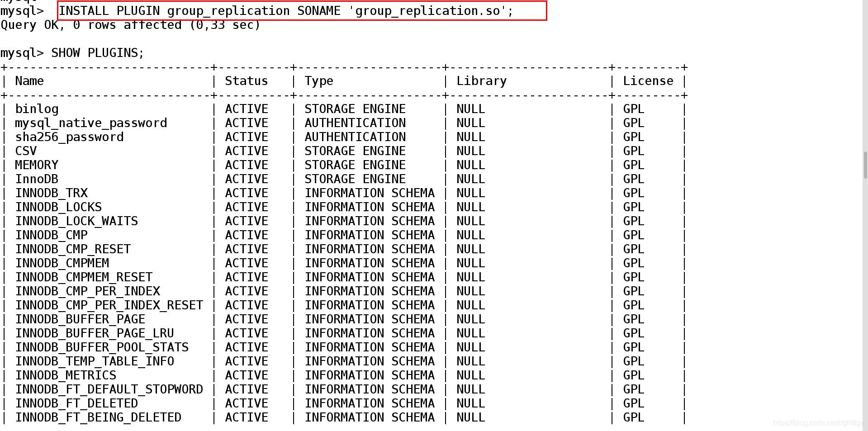Select the INNODB_FT_BEING_DELETED plugin name

tap(98, 417)
